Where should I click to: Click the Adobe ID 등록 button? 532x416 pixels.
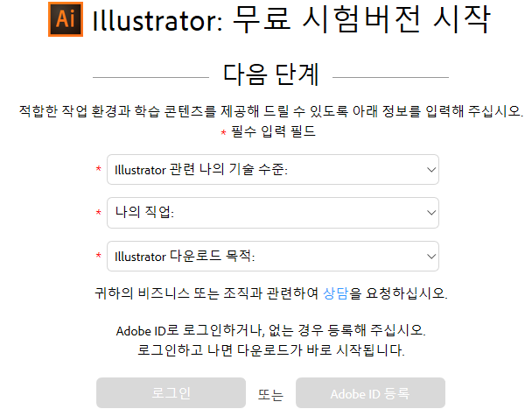(x=370, y=393)
